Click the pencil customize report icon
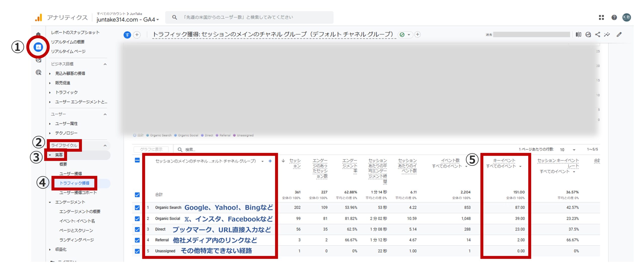Screen dimensions: 644x271 (619, 35)
